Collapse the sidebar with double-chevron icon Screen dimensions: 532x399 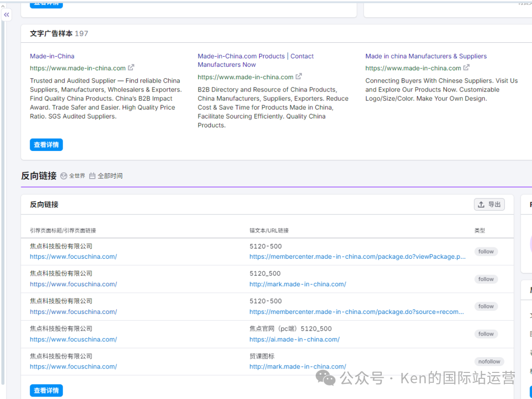point(6,15)
